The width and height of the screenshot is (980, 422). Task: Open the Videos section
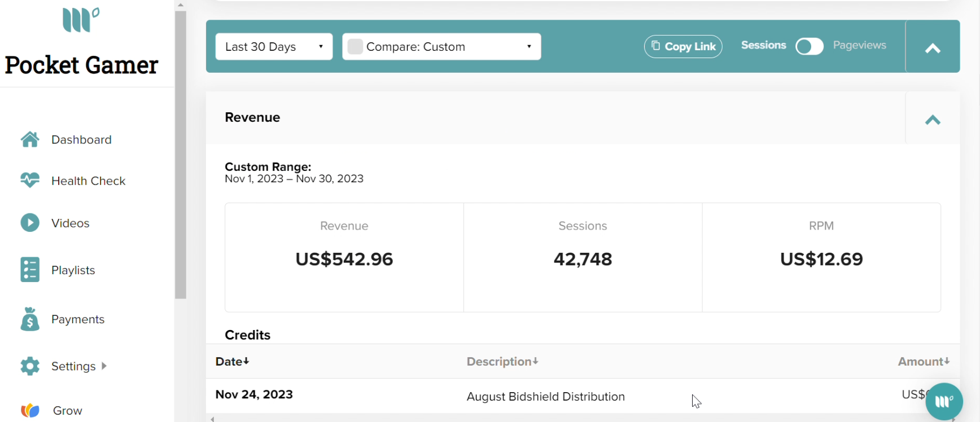[x=70, y=223]
